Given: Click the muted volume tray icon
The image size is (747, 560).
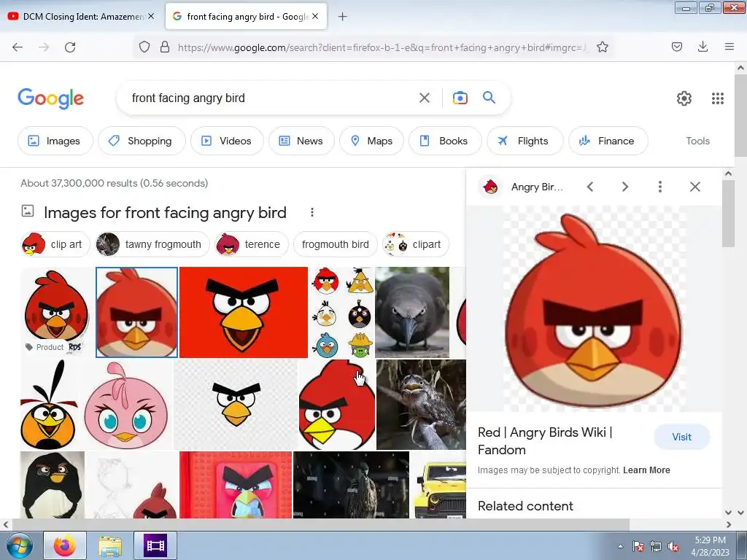Looking at the screenshot, I should coord(673,547).
